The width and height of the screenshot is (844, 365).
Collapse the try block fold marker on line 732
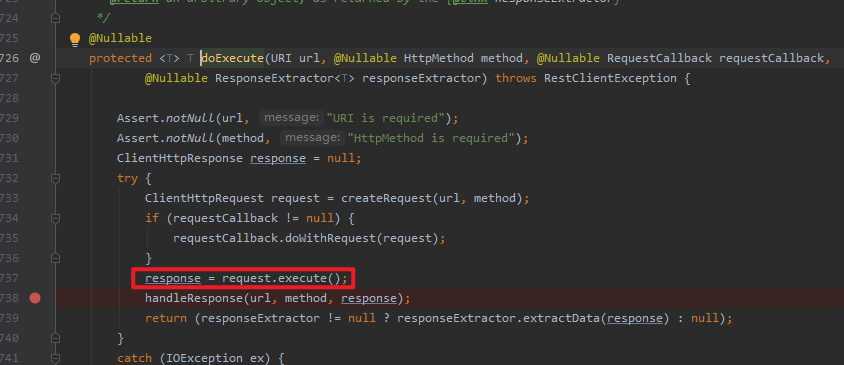pos(55,178)
